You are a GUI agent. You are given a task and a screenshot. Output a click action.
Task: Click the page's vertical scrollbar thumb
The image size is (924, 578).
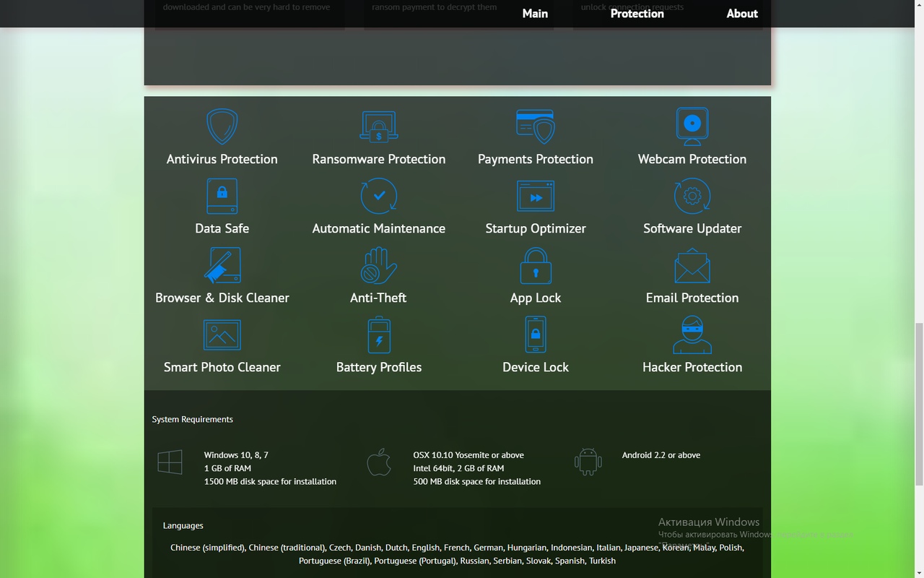(x=918, y=405)
